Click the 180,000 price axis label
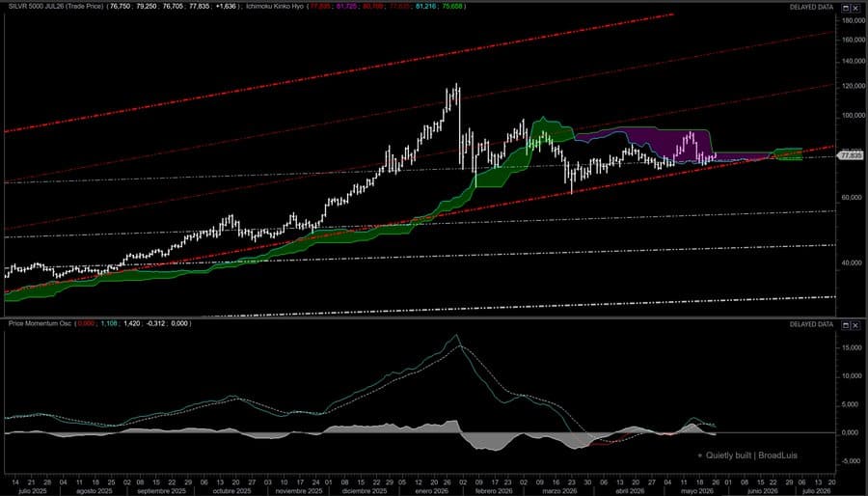This screenshot has width=868, height=496. (x=853, y=20)
